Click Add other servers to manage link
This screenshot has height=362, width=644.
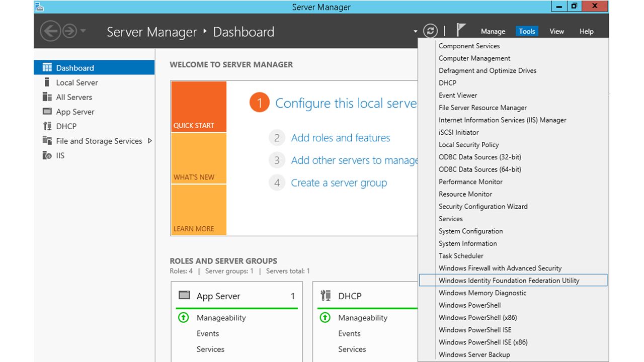[x=354, y=160]
